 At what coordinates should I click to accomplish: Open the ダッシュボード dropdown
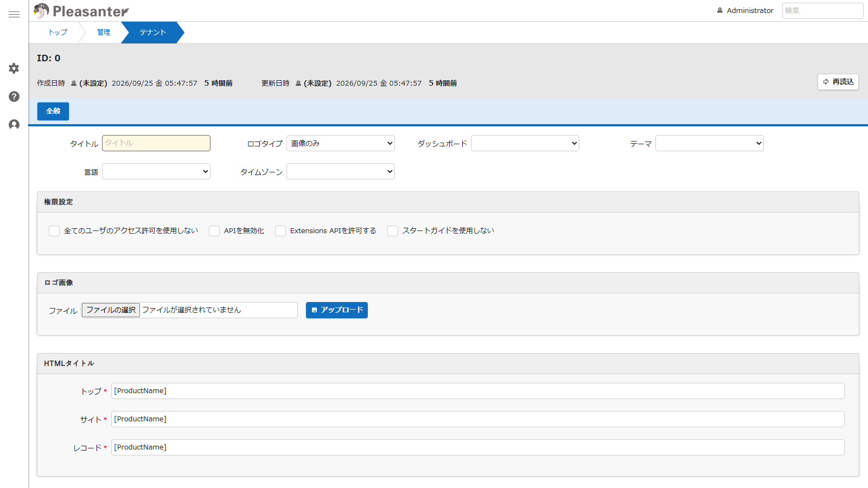point(525,143)
